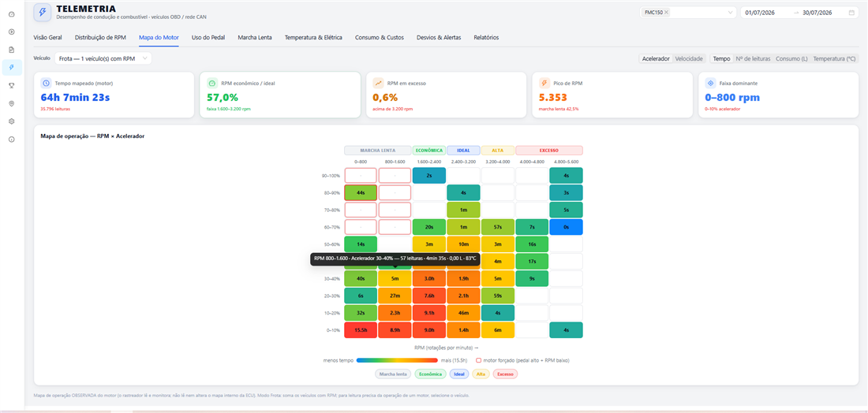Screen dimensions: 868x413
Task: Open the Distribuição de RPM tab
Action: pyautogui.click(x=100, y=38)
